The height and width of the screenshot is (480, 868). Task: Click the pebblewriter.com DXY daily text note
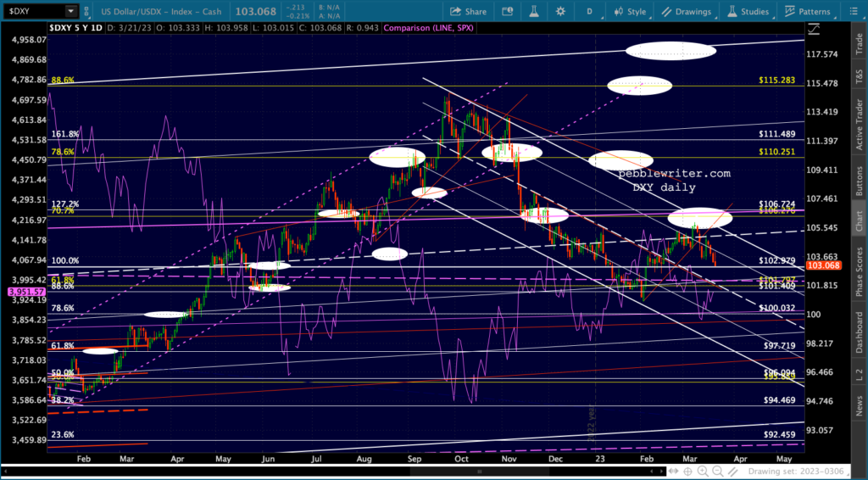[x=674, y=181]
